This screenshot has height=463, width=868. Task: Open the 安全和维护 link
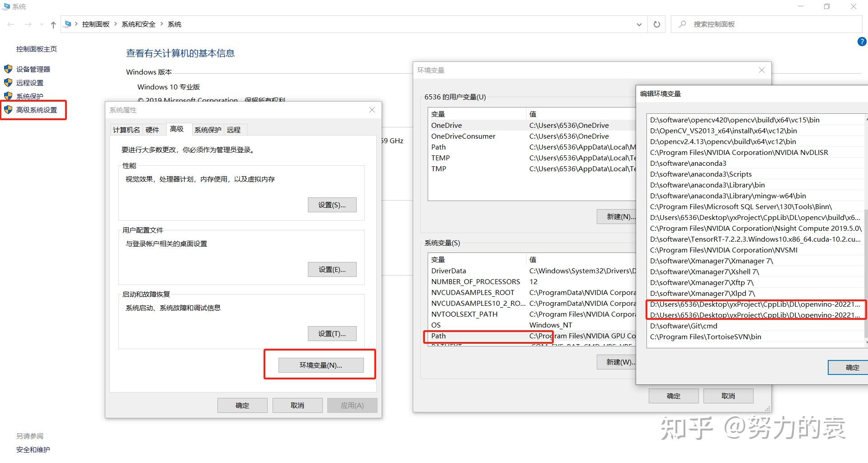point(33,449)
